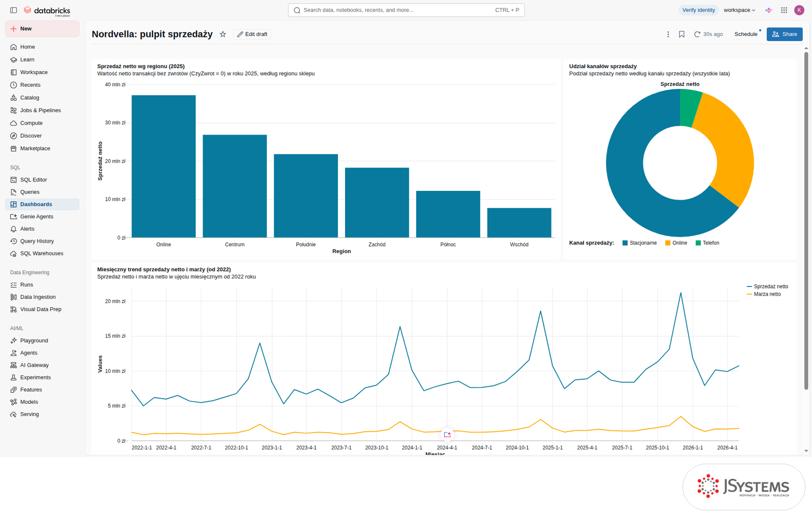The image size is (812, 517).
Task: Open the Home page icon in sidebar
Action: [x=14, y=47]
